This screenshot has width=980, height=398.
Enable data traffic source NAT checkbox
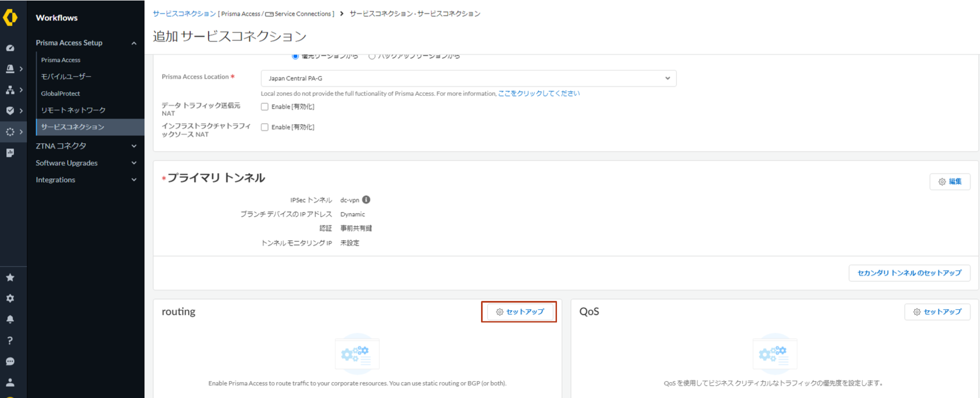(x=265, y=107)
